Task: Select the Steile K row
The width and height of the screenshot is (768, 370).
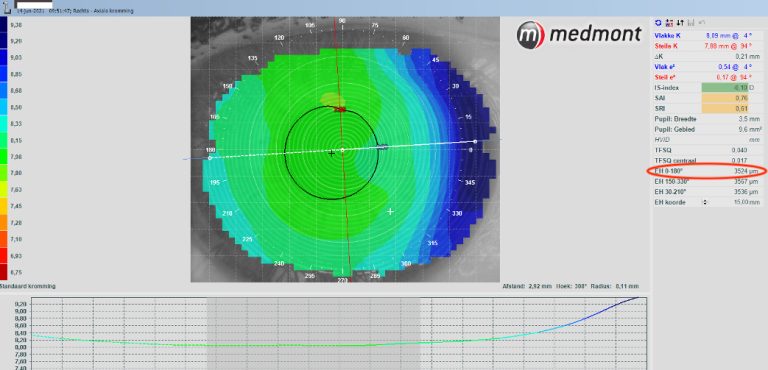Action: point(708,46)
